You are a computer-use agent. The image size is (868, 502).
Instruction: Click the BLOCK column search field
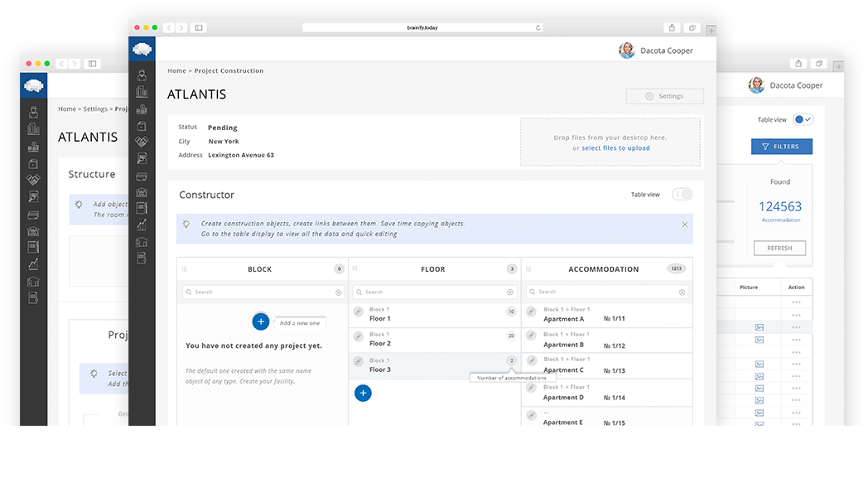click(263, 292)
